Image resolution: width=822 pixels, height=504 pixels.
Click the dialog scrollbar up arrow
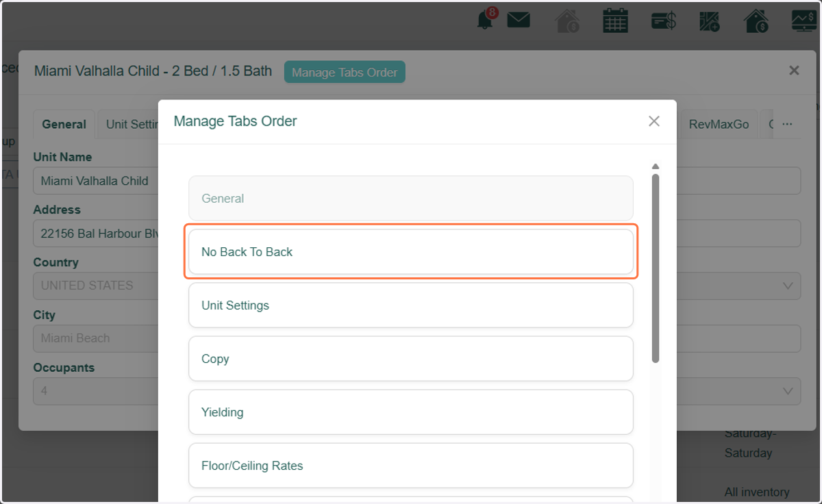(656, 166)
